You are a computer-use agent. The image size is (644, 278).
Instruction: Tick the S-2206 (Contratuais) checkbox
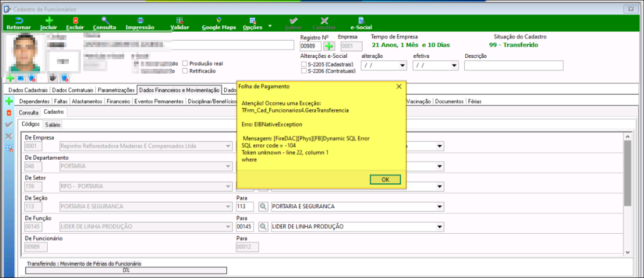303,71
